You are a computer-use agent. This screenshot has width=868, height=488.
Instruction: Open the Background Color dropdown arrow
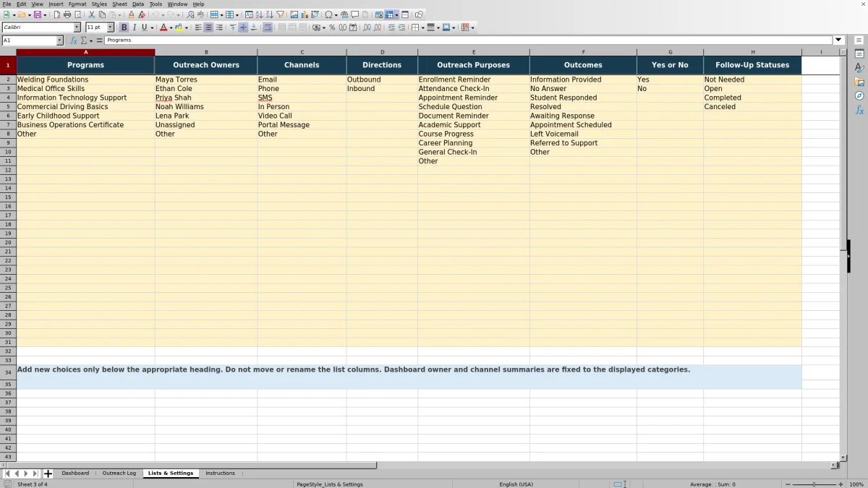(187, 27)
